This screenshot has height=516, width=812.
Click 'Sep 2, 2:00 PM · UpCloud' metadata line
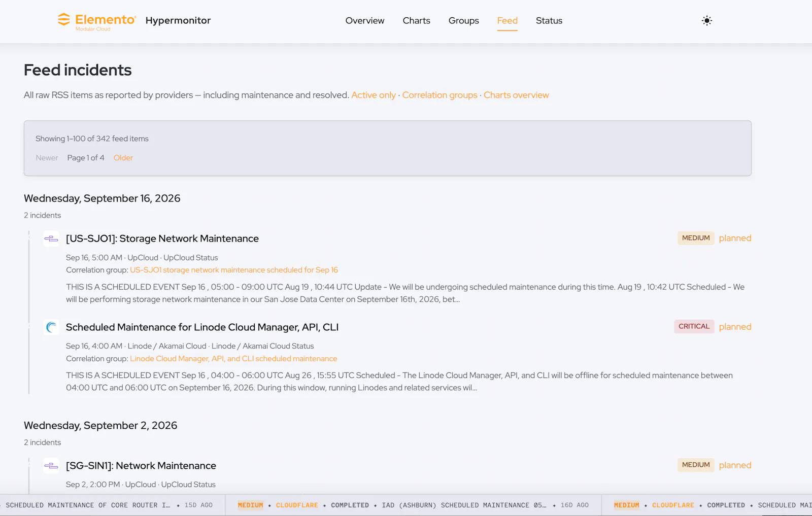141,485
